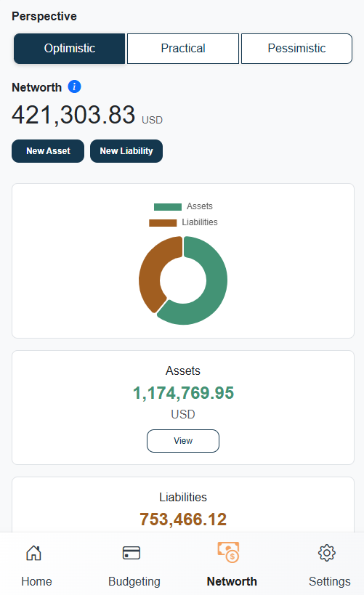Screen dimensions: 364x595
Task: Click liabilities total 753,466.12
Action: [x=183, y=519]
